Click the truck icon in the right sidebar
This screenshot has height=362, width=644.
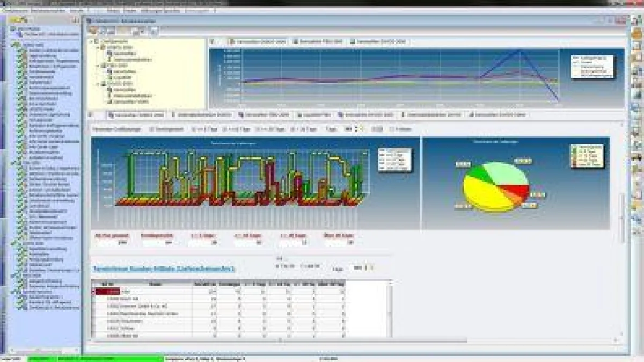tap(637, 157)
